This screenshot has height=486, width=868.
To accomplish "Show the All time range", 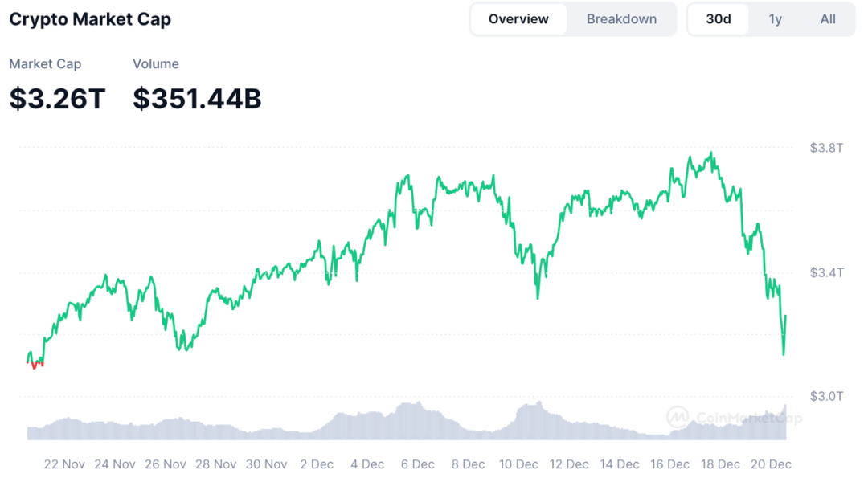I will [x=828, y=19].
